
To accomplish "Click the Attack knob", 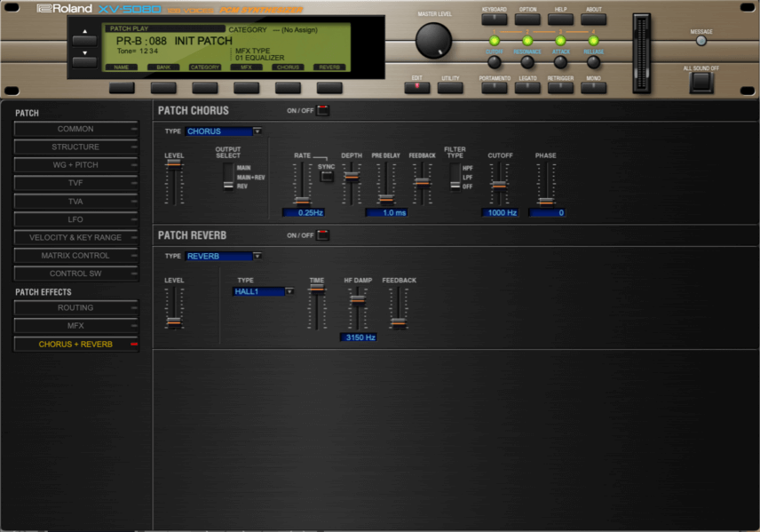I will coord(560,62).
